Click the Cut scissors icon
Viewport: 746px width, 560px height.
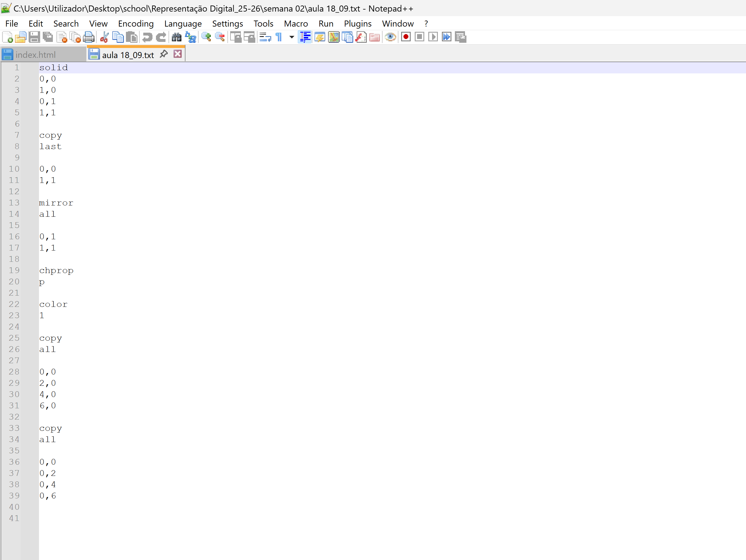coord(104,37)
